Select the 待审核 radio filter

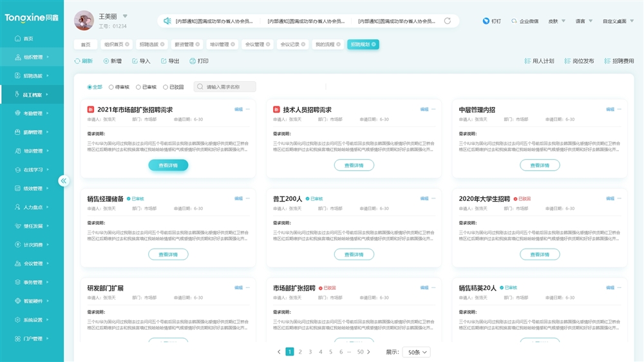coord(111,87)
